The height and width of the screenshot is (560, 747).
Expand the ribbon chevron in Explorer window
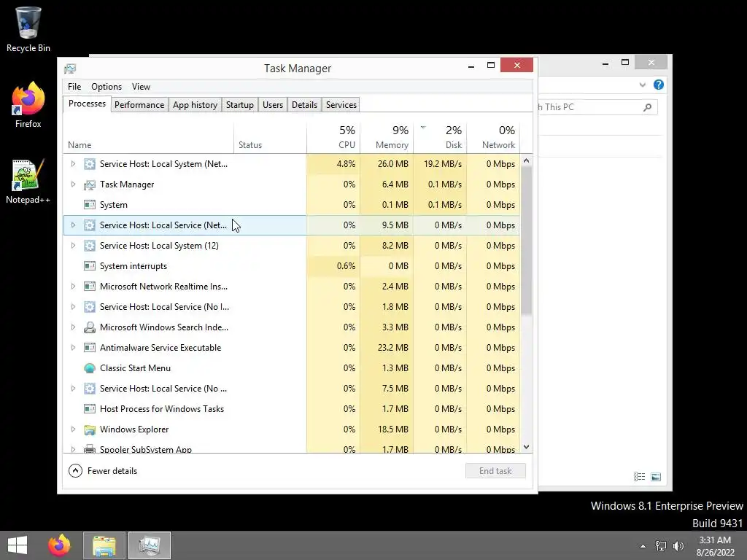point(642,85)
